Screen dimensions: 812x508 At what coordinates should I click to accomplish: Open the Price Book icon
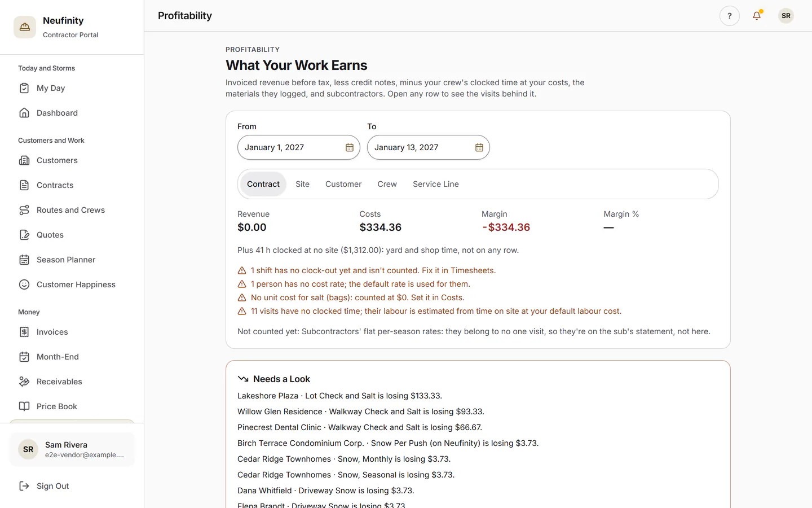[24, 406]
